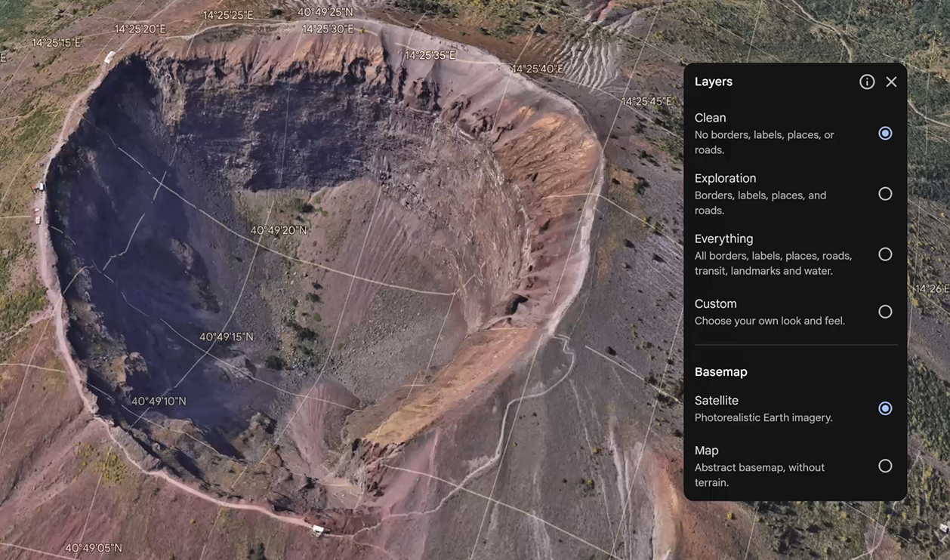Click the 14°25'35"E longitude label

[430, 55]
